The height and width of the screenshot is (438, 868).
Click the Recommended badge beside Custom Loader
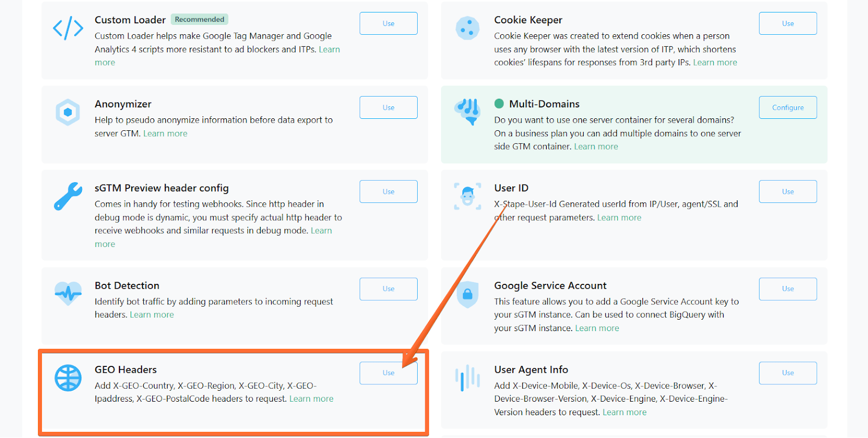pos(200,20)
